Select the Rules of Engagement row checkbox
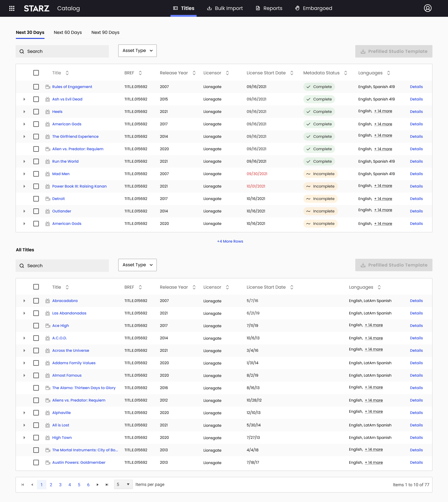This screenshot has height=502, width=448. 36,87
